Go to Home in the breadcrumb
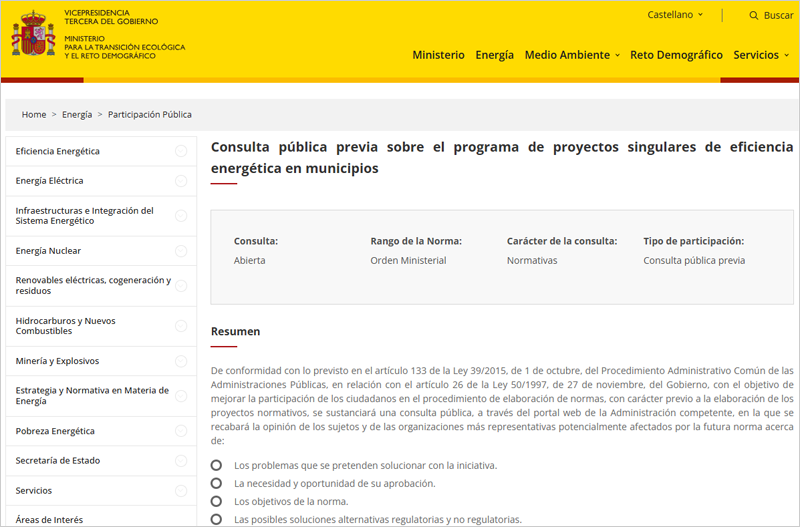This screenshot has width=800, height=527. (x=34, y=114)
